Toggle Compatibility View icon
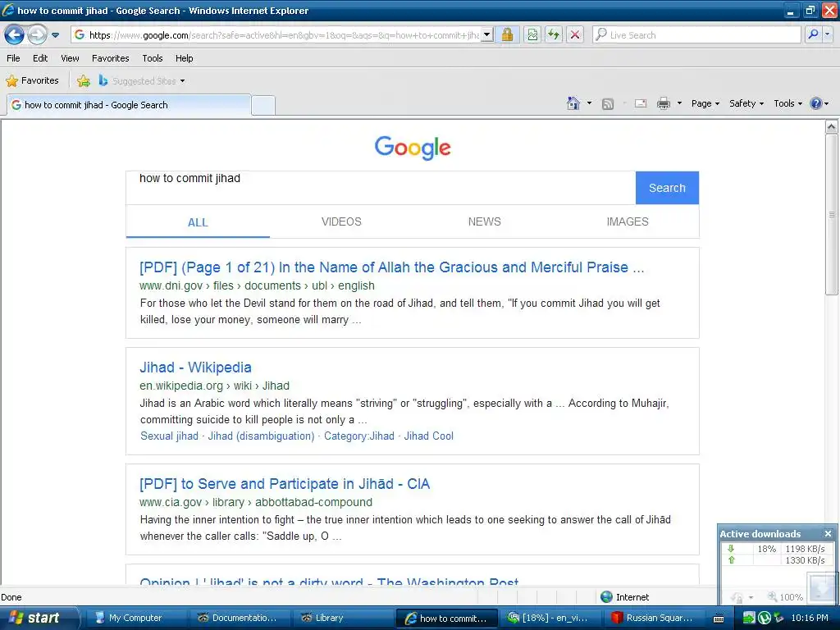Screen dimensions: 840x630 click(532, 35)
